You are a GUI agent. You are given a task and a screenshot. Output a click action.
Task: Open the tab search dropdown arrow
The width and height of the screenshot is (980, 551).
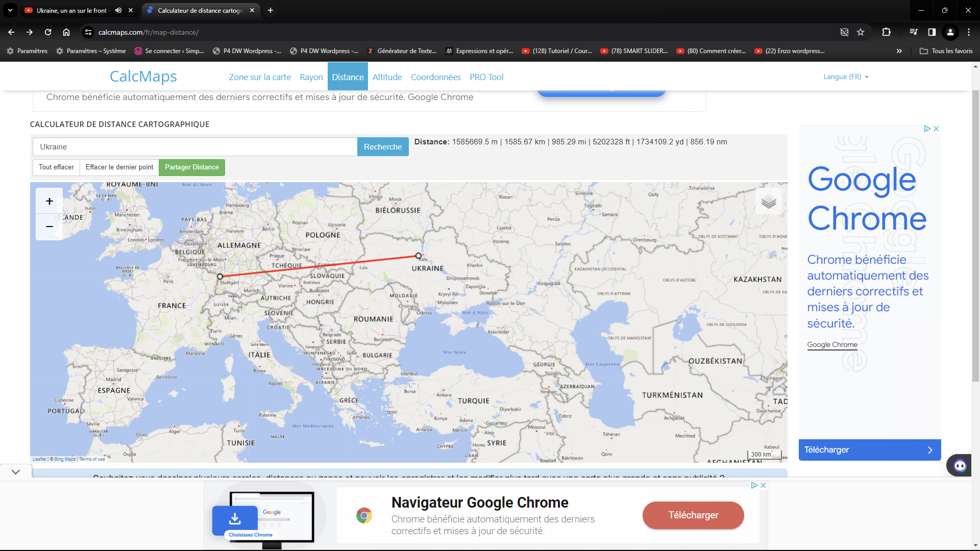[10, 10]
